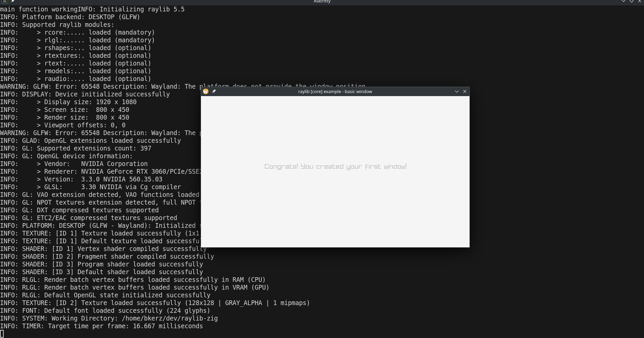This screenshot has width=644, height=338.
Task: Click 'SHADER: [ID 2] Fragment shader compiled' line
Action: (x=107, y=257)
